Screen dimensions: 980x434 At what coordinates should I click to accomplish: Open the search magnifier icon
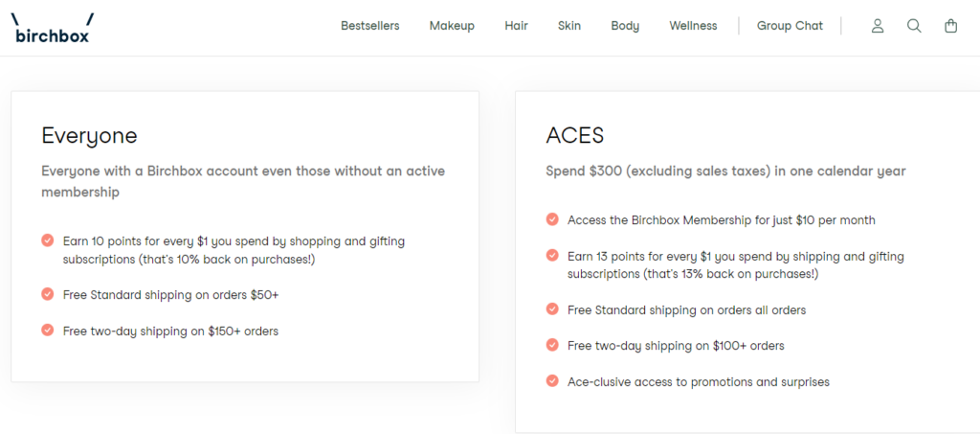(914, 26)
